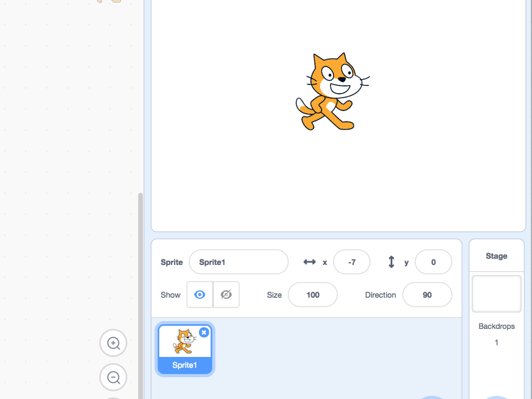Click the Show label
The image size is (532, 399).
(x=170, y=295)
